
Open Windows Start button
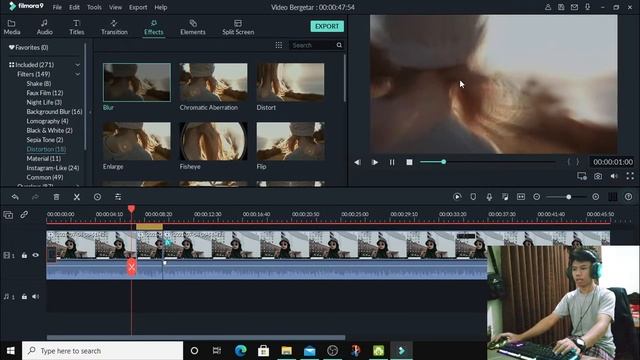(11, 351)
